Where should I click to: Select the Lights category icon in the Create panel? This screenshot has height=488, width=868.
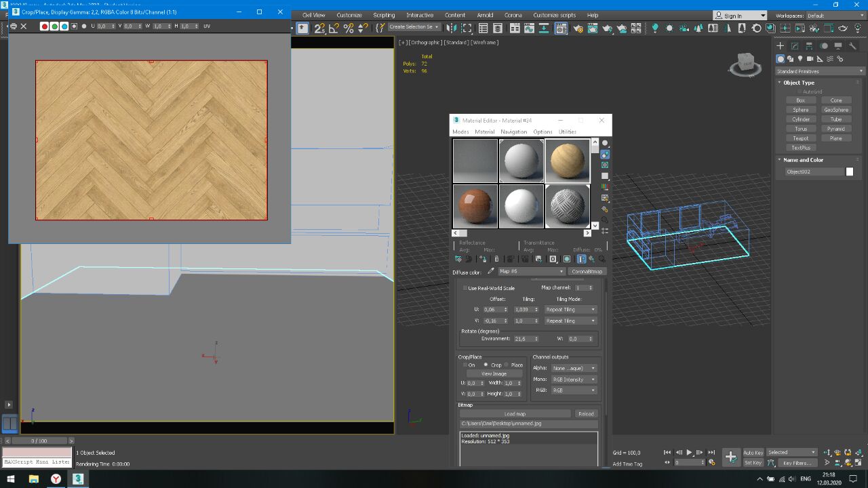(x=800, y=59)
